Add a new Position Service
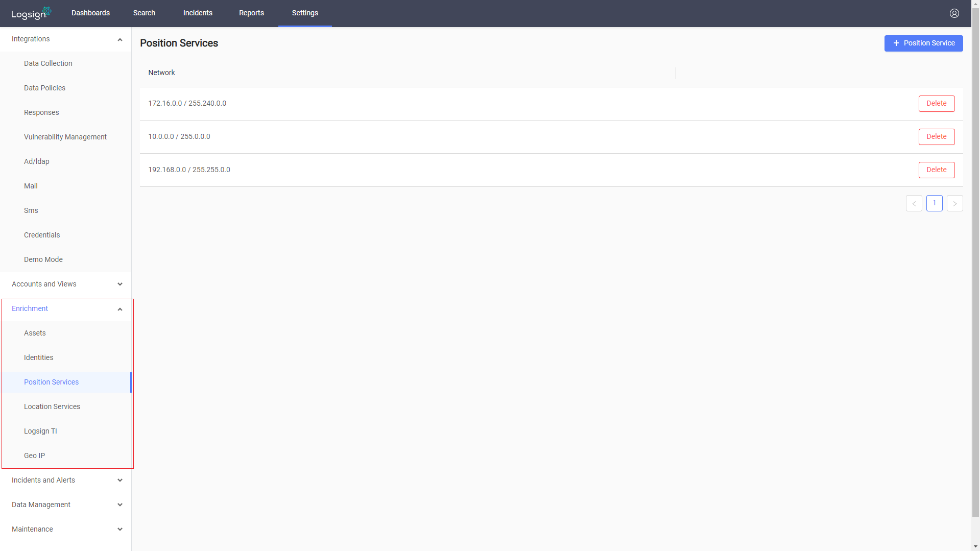This screenshot has height=551, width=980. coord(923,43)
